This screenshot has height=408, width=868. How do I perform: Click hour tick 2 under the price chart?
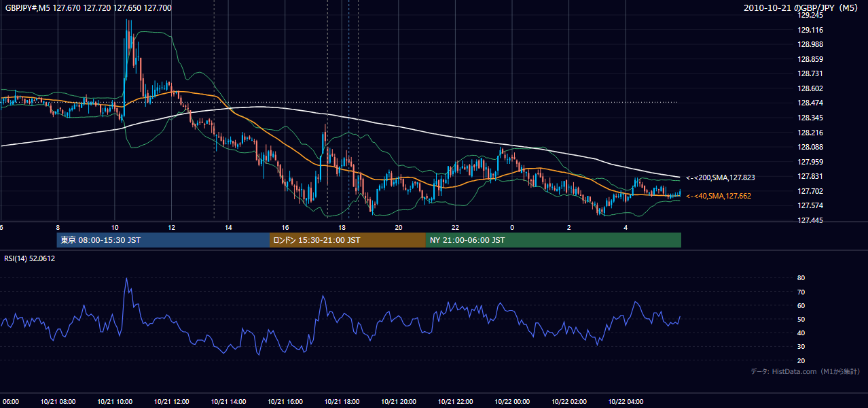coord(569,227)
